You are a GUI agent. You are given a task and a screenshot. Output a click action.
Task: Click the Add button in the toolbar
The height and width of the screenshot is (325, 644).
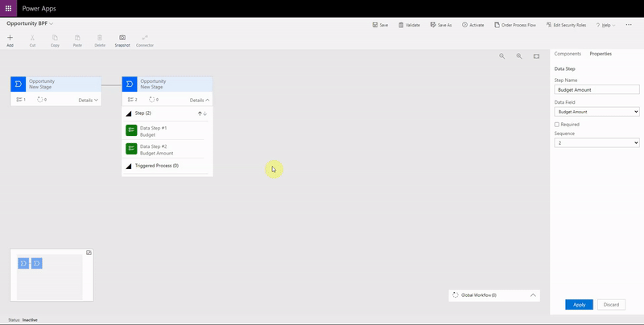pyautogui.click(x=10, y=40)
